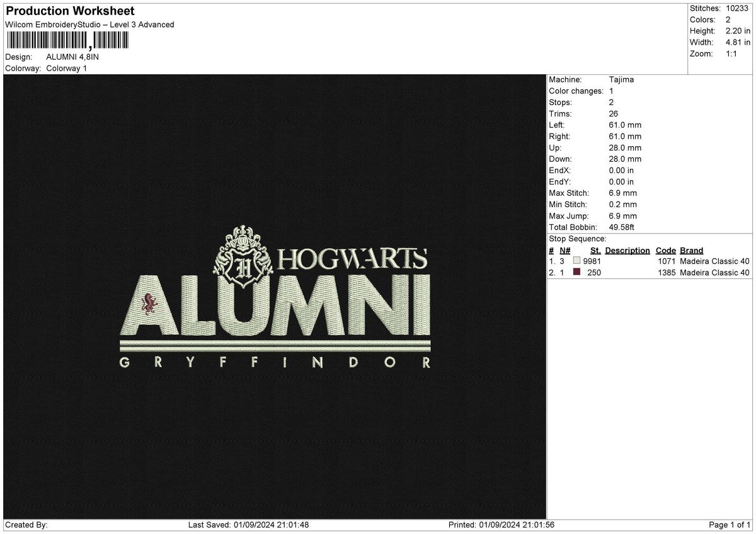Click the Page 1 of 1 indicator

(x=730, y=525)
